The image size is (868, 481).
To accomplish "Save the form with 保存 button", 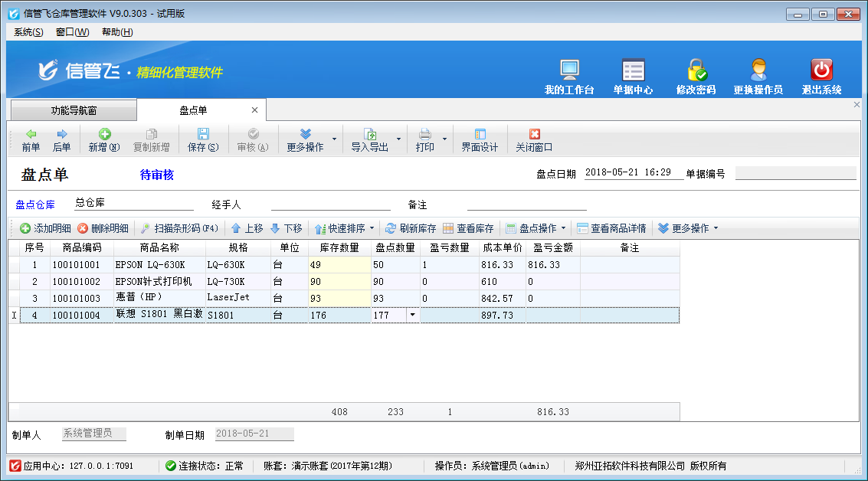I will click(x=203, y=140).
